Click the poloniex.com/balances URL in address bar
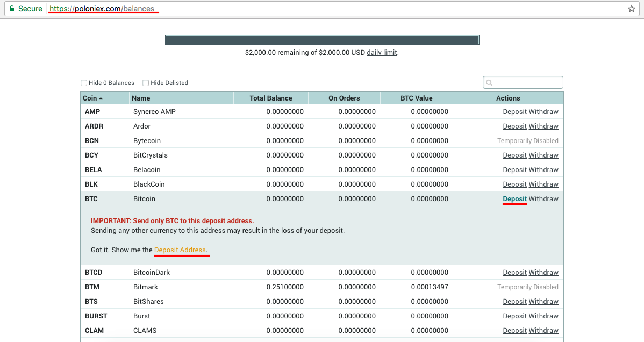This screenshot has height=342, width=644. [102, 9]
